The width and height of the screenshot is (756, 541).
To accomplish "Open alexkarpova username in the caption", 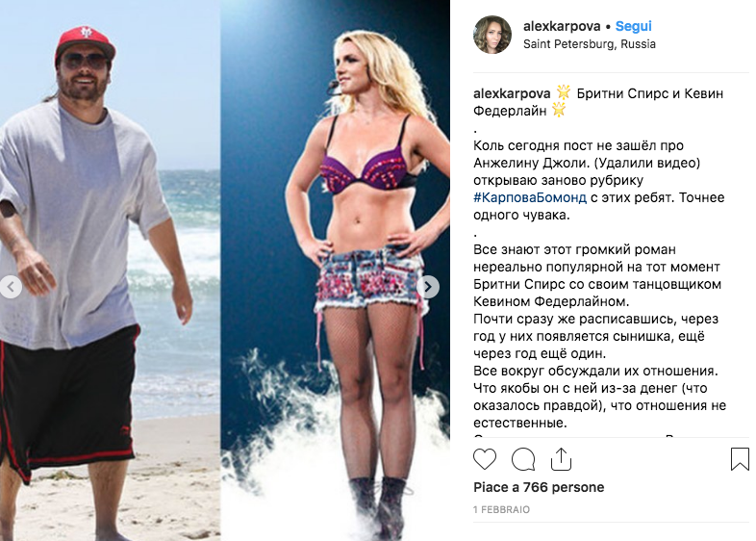I will [512, 93].
